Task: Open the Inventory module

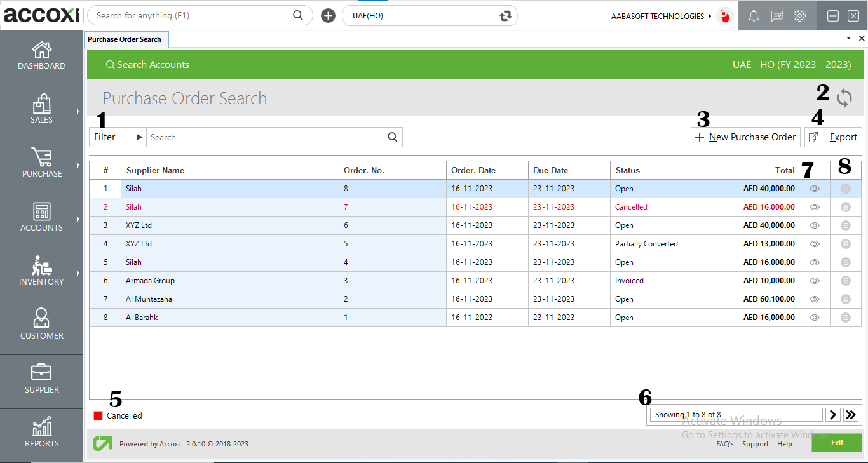Action: coord(41,272)
